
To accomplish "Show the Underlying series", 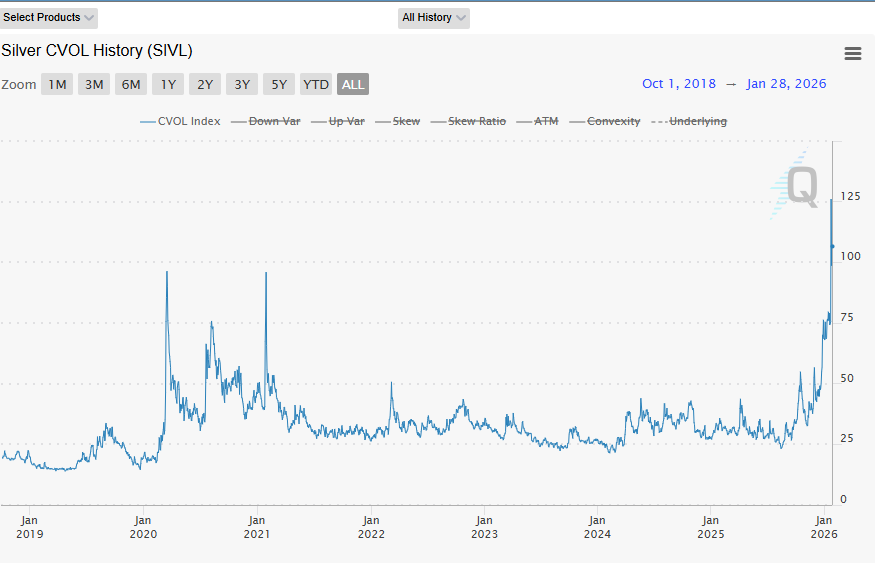I will (689, 121).
